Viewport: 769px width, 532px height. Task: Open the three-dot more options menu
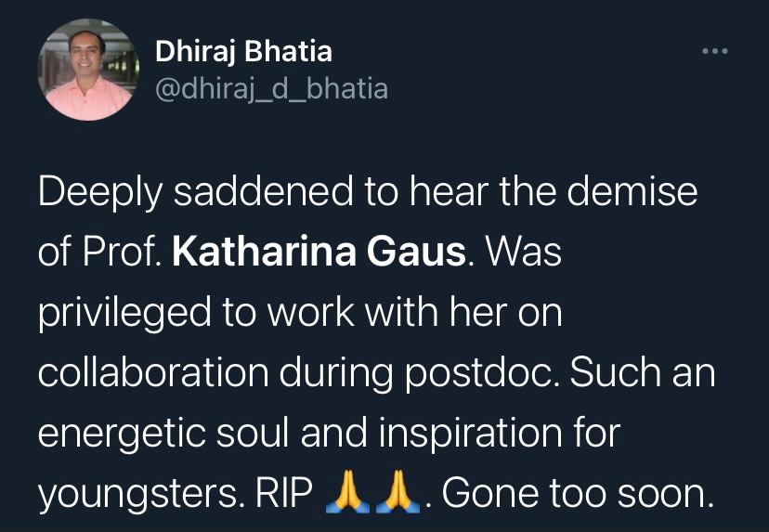[714, 51]
